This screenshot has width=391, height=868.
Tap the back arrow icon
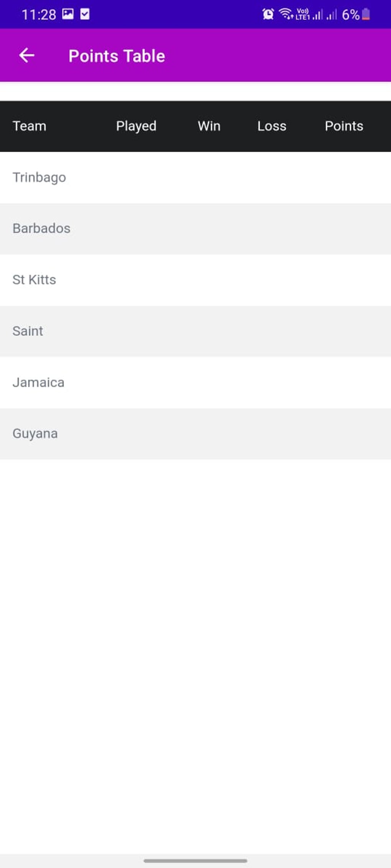pyautogui.click(x=27, y=56)
